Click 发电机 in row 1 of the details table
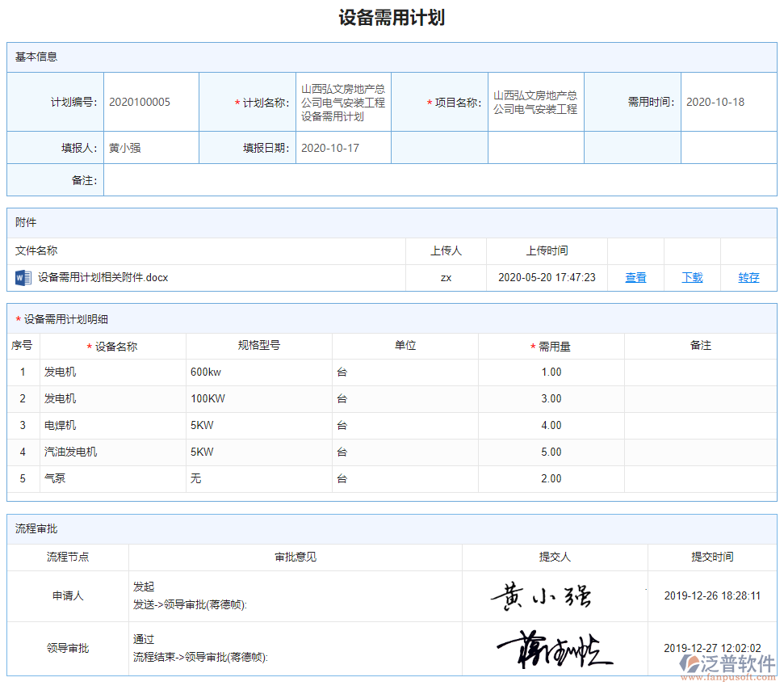The width and height of the screenshot is (784, 690). (x=60, y=372)
